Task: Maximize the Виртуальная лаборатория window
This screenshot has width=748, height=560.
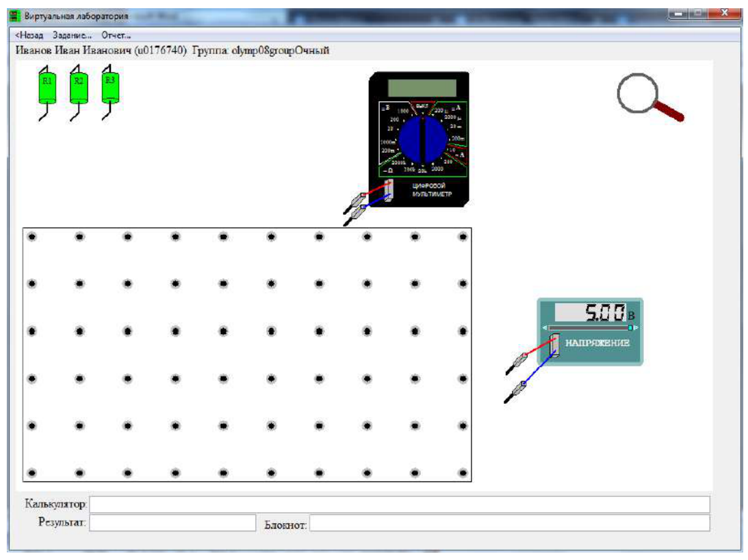Action: pos(699,14)
